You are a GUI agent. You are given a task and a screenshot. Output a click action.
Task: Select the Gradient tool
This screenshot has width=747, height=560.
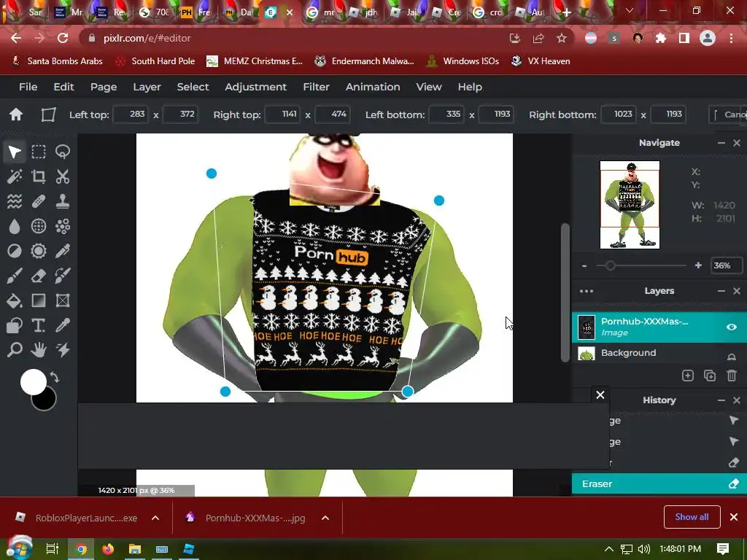(x=39, y=300)
